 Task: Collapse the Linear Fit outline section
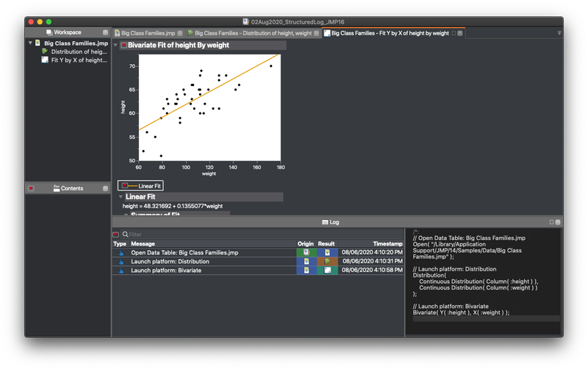(x=121, y=196)
